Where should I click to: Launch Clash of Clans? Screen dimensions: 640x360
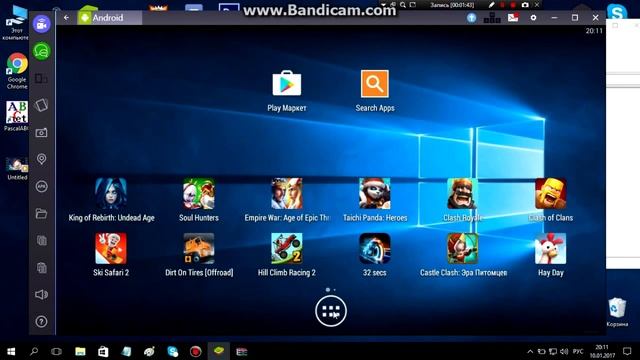[551, 194]
